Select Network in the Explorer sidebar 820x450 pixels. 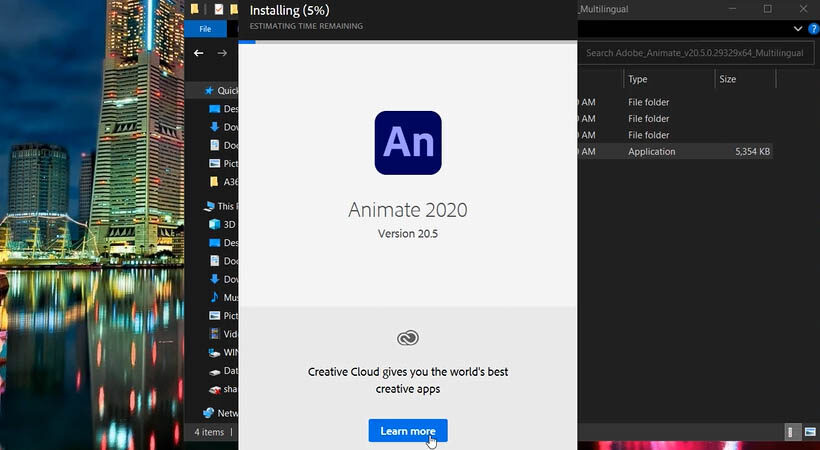coord(221,413)
